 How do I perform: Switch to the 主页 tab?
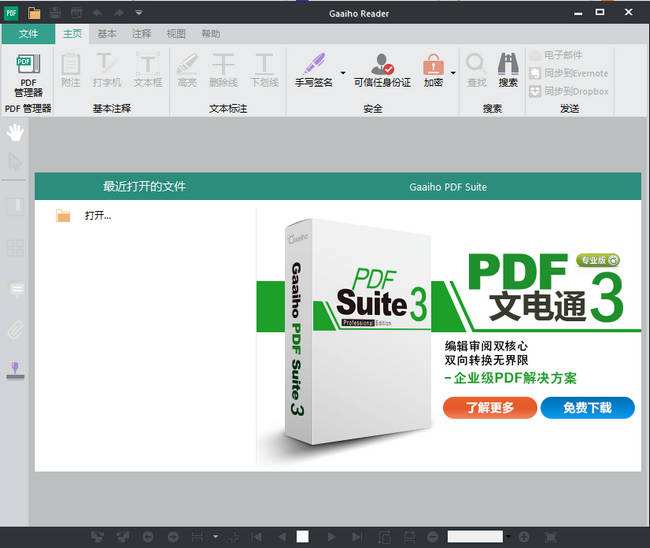(73, 34)
